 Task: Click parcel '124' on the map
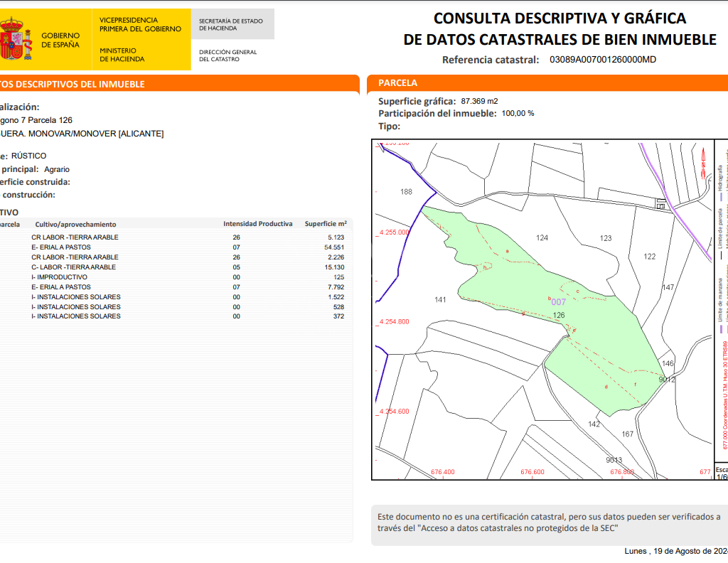[542, 237]
